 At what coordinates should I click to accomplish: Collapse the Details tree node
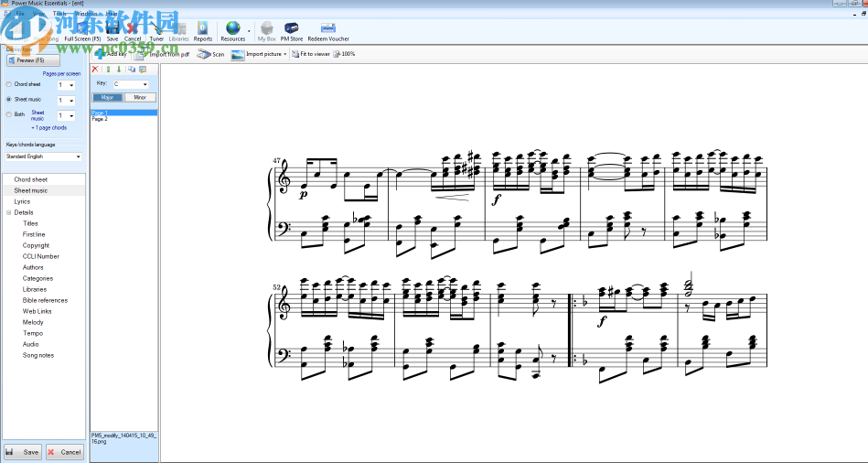click(9, 212)
